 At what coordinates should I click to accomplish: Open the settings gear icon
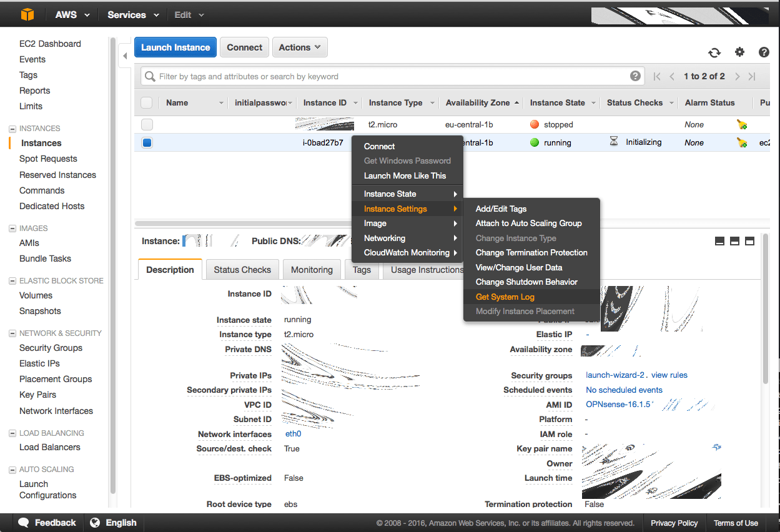click(x=739, y=52)
